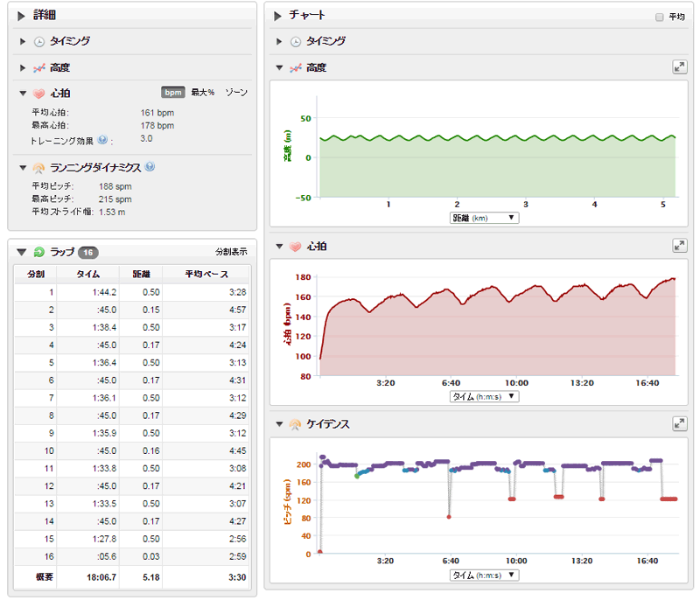Click the clock icon in chart タイミング row
This screenshot has width=700, height=600.
tap(296, 41)
